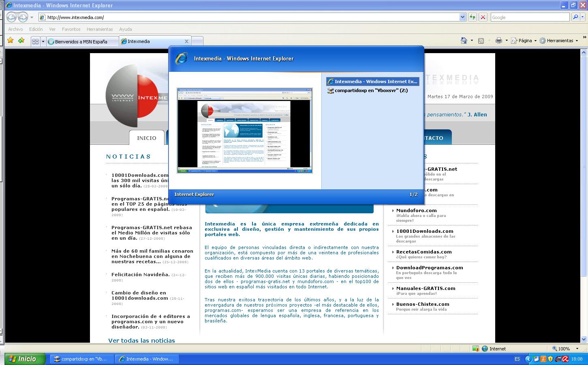This screenshot has width=588, height=365.
Task: Open Buenos-Chistes.com link
Action: [423, 304]
